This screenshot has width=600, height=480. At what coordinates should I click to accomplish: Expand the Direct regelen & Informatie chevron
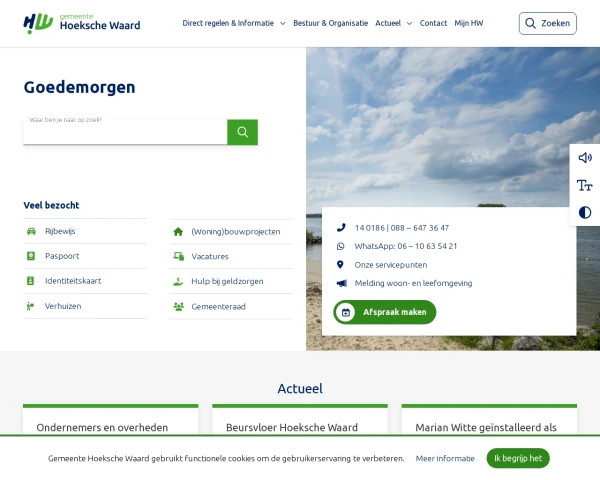click(283, 23)
